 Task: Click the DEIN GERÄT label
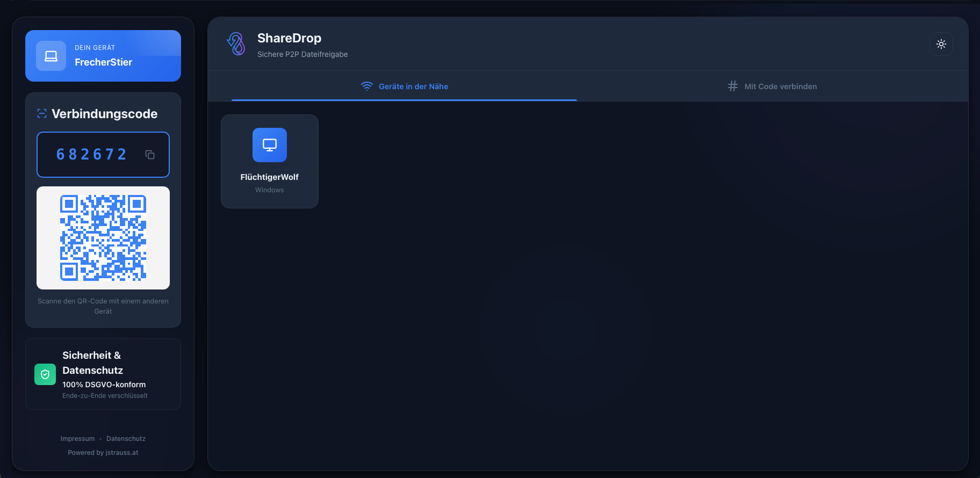(x=95, y=48)
